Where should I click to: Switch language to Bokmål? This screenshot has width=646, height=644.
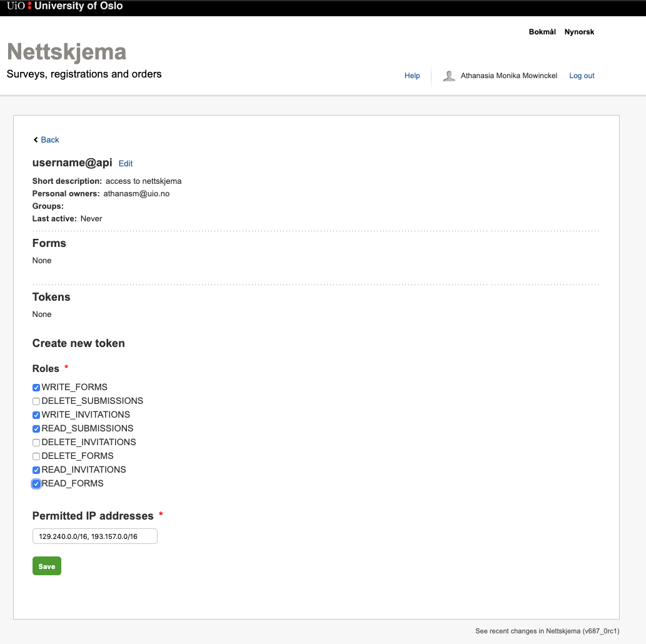[x=542, y=32]
